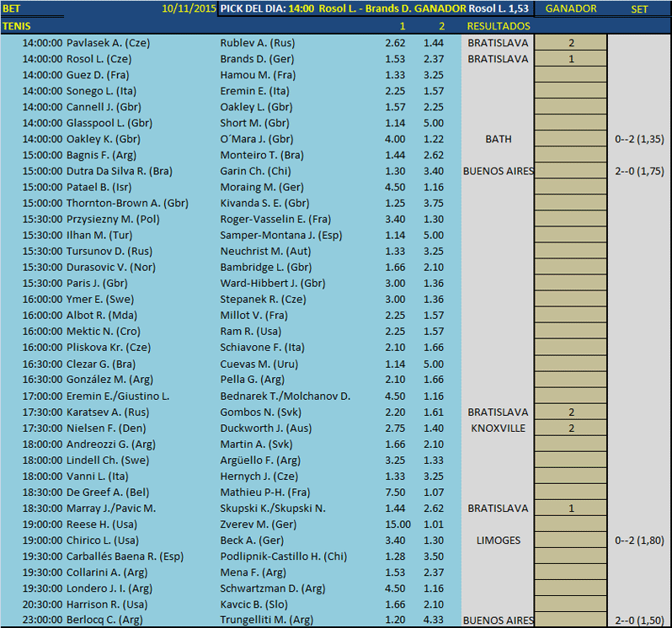Click the RESULTADOS header cell
Image resolution: width=672 pixels, height=628 pixels.
[x=498, y=26]
